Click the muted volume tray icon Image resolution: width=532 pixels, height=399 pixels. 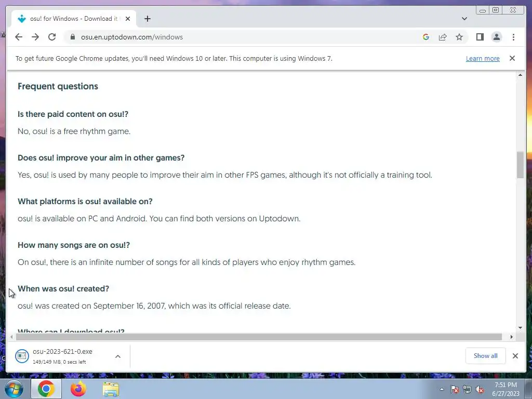point(480,390)
